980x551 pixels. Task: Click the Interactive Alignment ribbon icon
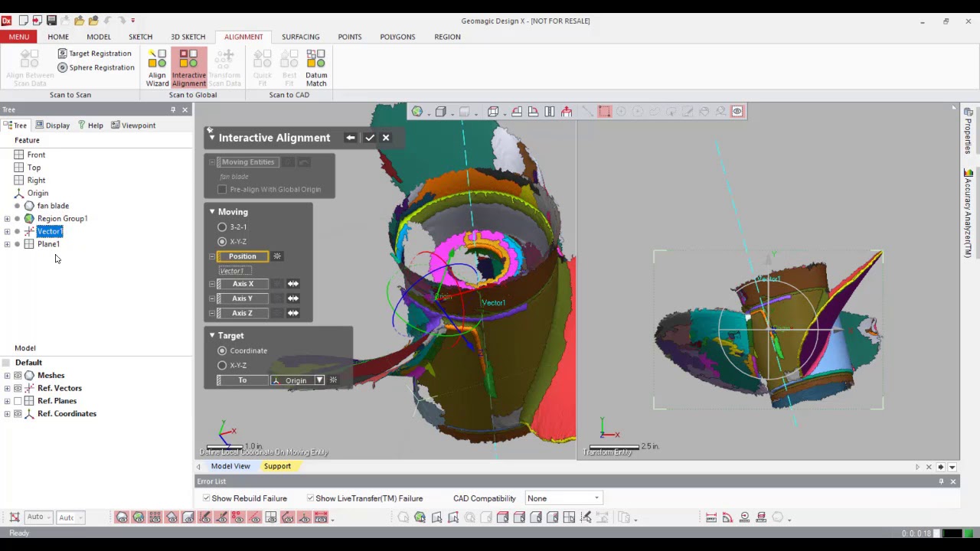[x=188, y=68]
